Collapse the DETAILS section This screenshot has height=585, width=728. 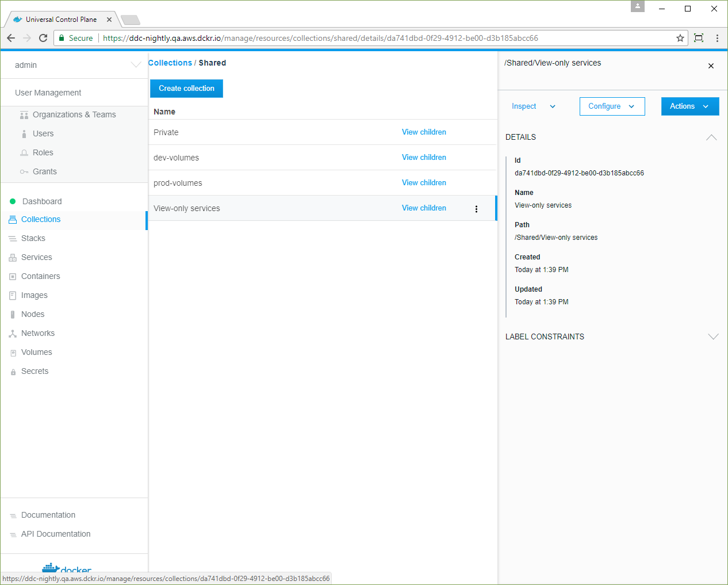(x=711, y=137)
